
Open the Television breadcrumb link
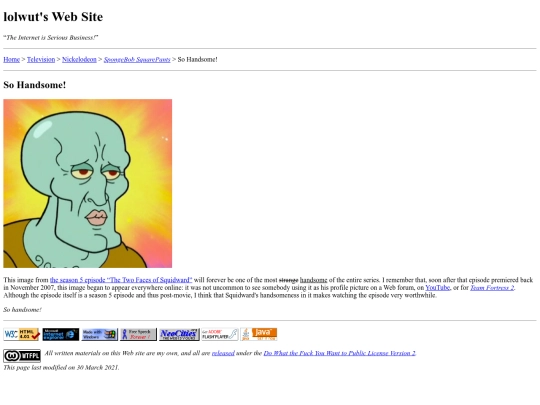click(x=41, y=59)
